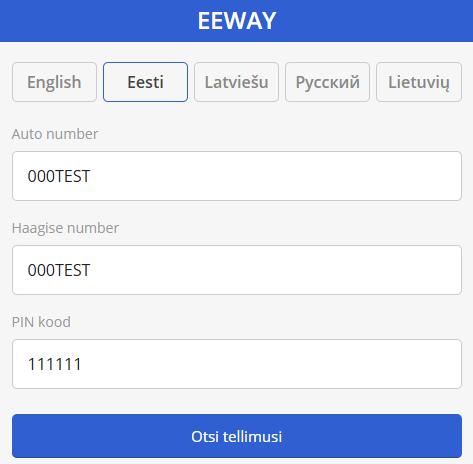
Task: Activate the highlighted Eesti button
Action: coord(145,82)
